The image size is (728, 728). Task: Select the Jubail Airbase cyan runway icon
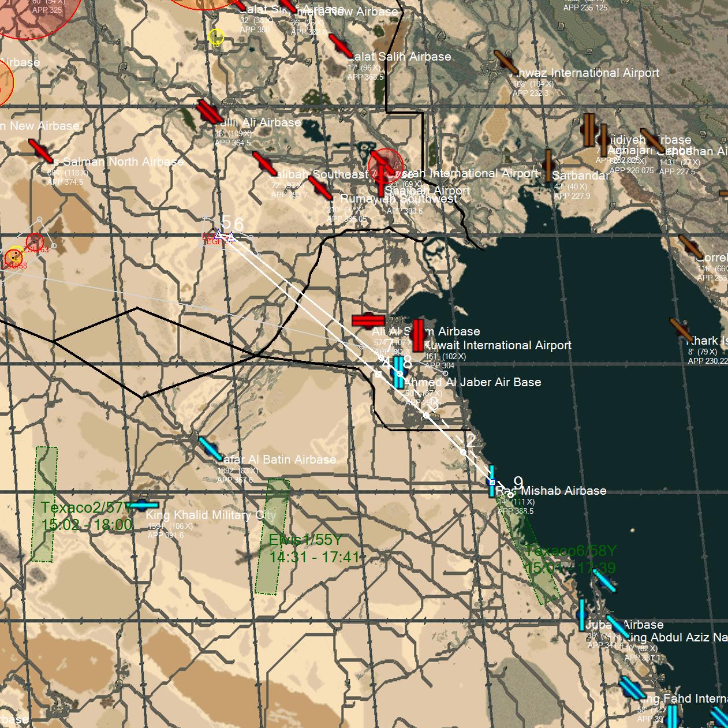(x=582, y=615)
